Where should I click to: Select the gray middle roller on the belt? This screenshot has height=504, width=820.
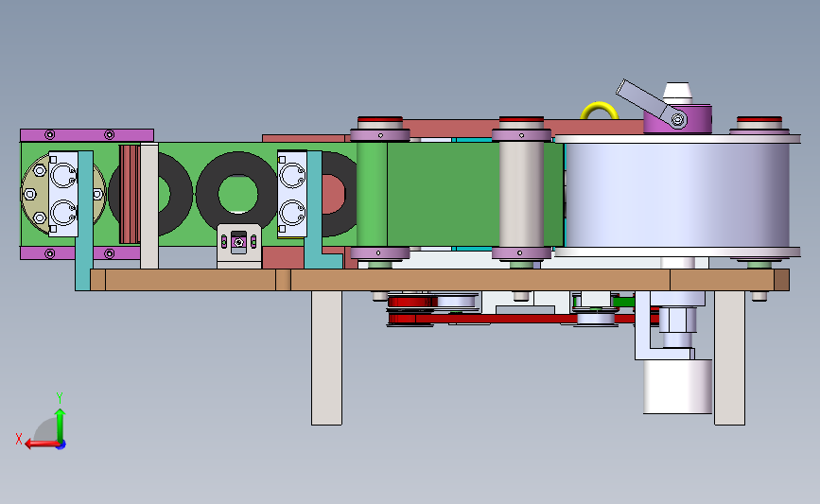pyautogui.click(x=521, y=194)
